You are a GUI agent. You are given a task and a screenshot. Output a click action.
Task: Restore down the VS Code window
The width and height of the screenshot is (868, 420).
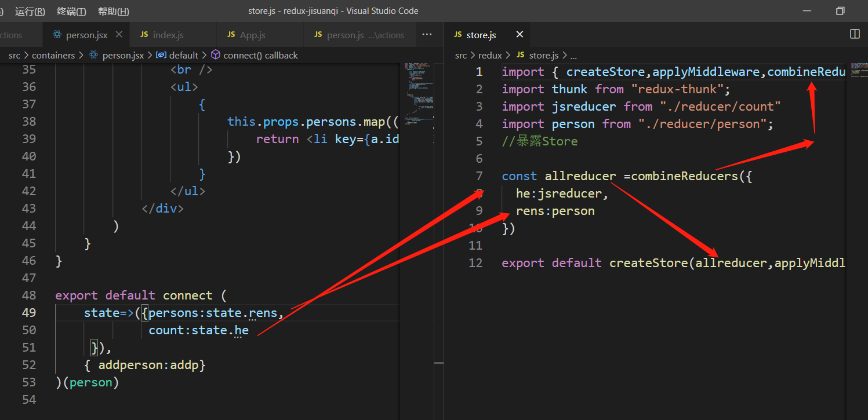pos(840,11)
